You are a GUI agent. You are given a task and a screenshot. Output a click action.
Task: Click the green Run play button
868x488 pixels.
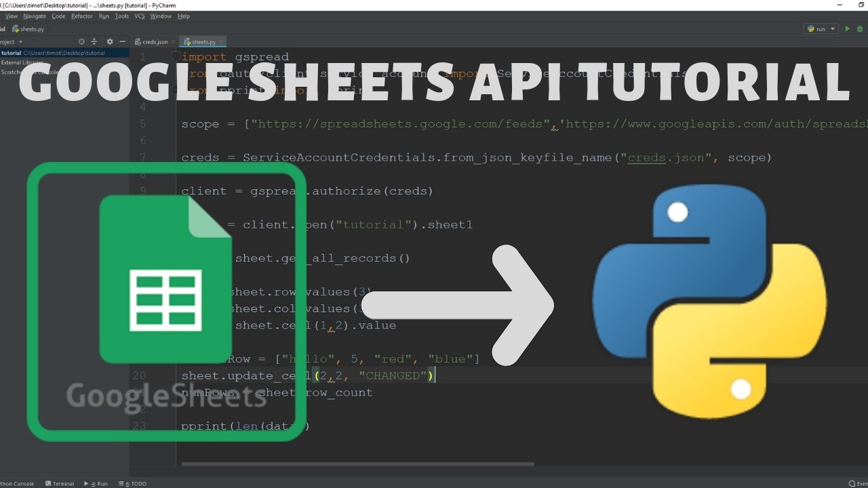click(x=847, y=28)
